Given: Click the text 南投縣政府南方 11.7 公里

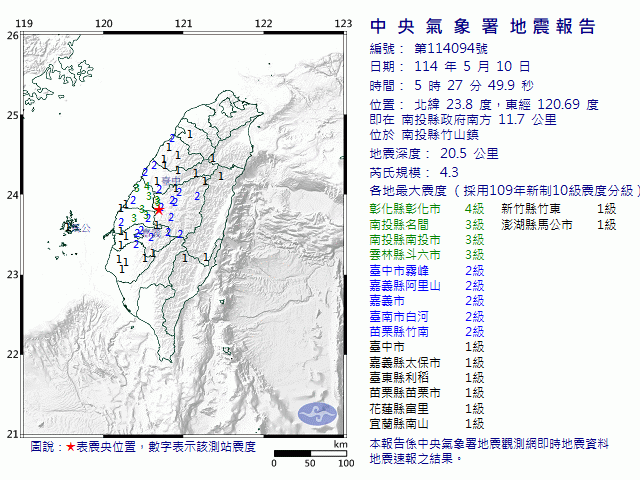Looking at the screenshot, I should click(479, 120).
